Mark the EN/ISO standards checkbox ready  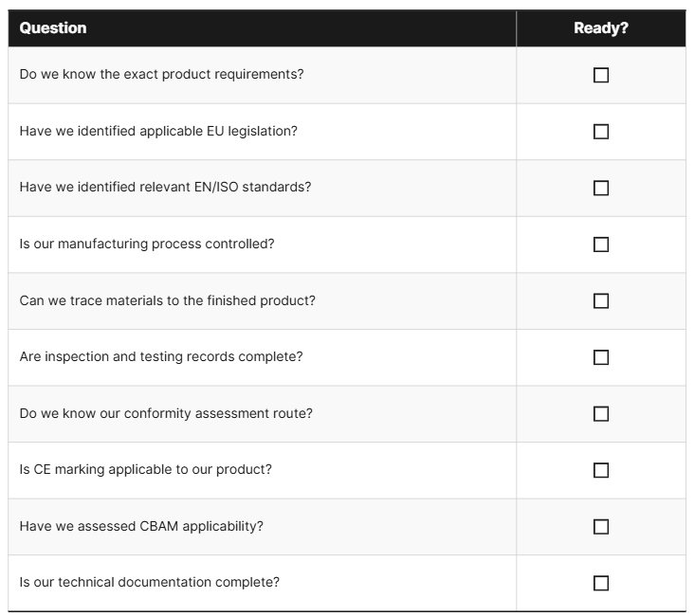tap(600, 188)
